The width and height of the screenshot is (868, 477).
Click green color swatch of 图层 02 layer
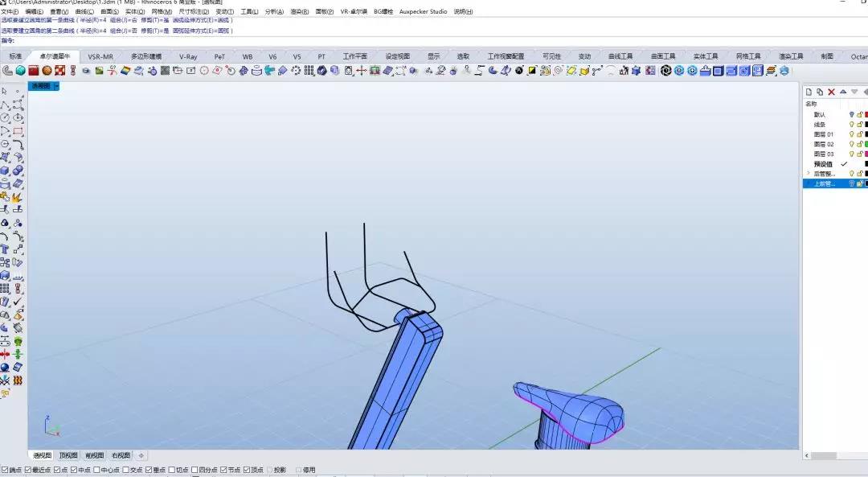click(x=866, y=144)
